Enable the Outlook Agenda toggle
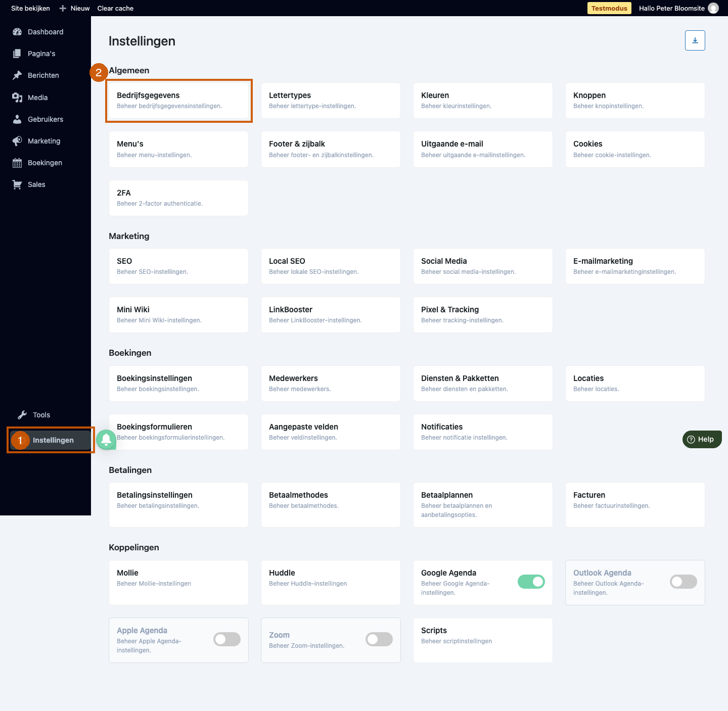 point(684,582)
